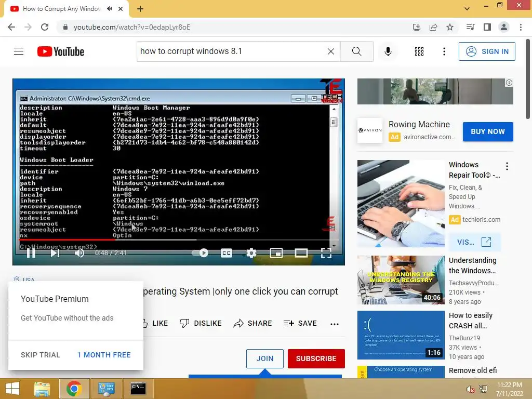Open Understanding the Windows Registry thumbnail
Screen dimensions: 532x399
(401, 280)
